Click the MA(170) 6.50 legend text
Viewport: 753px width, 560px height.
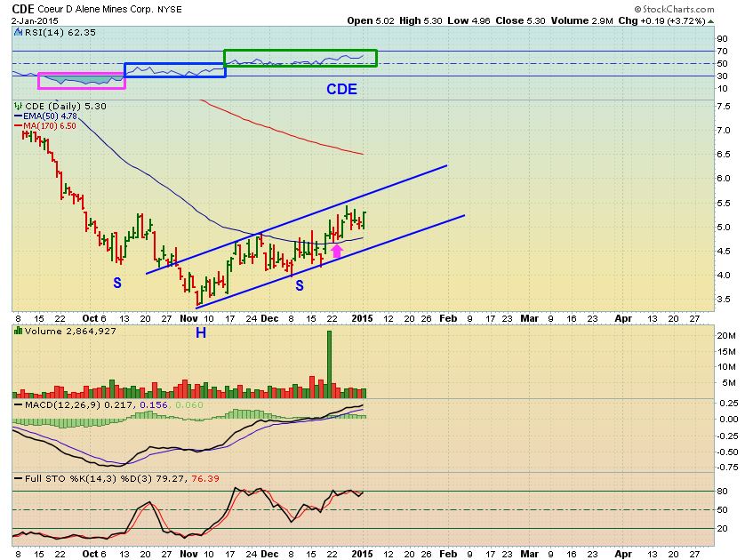coord(50,126)
